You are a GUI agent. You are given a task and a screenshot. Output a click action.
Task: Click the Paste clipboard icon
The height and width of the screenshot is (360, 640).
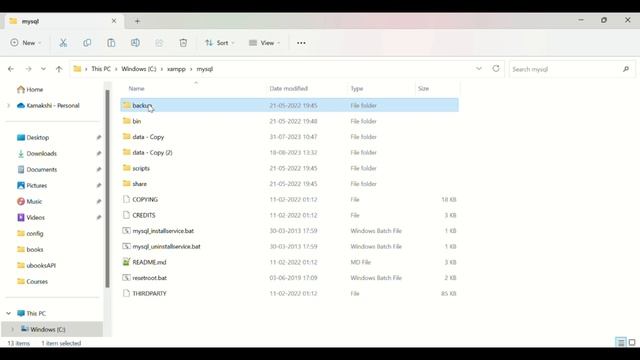pyautogui.click(x=111, y=43)
